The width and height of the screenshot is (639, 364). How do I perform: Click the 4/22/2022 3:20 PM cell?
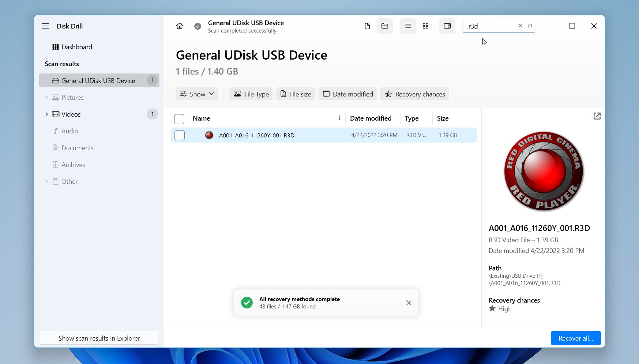[x=374, y=135]
